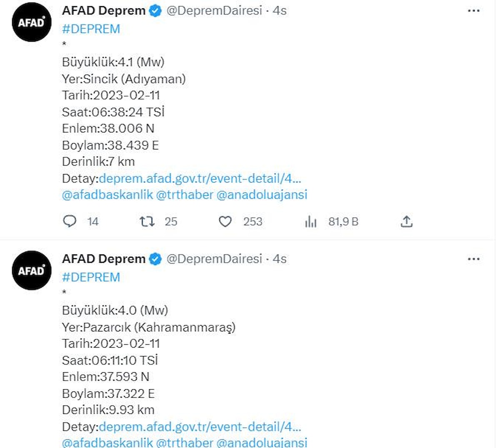Viewport: 500px width, 448px height.
Task: Click verified badge on the Pazarcık tweet
Action: tap(155, 259)
